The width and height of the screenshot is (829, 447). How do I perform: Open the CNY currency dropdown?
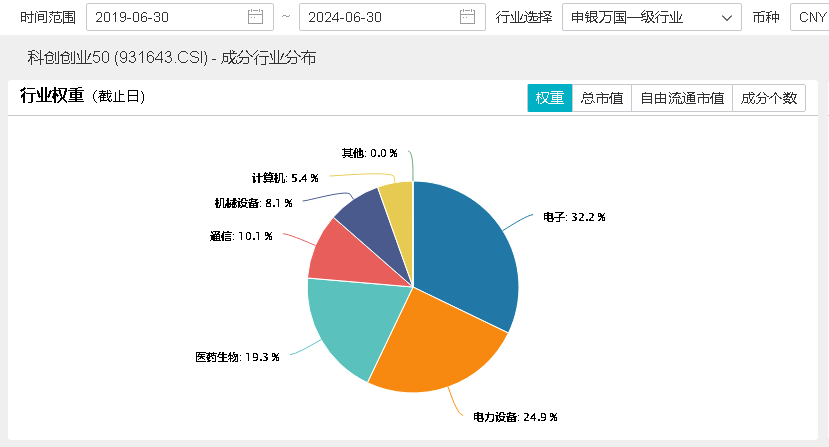808,17
